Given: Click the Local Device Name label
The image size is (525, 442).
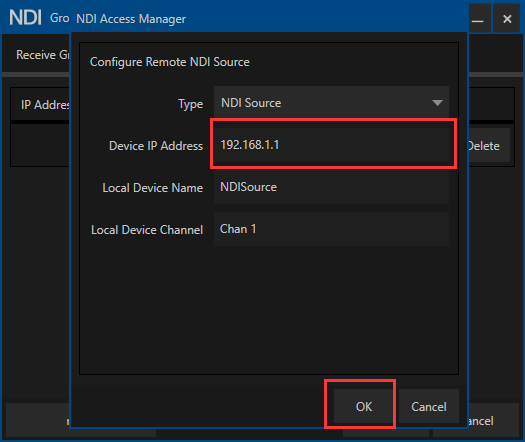Looking at the screenshot, I should pyautogui.click(x=153, y=188).
